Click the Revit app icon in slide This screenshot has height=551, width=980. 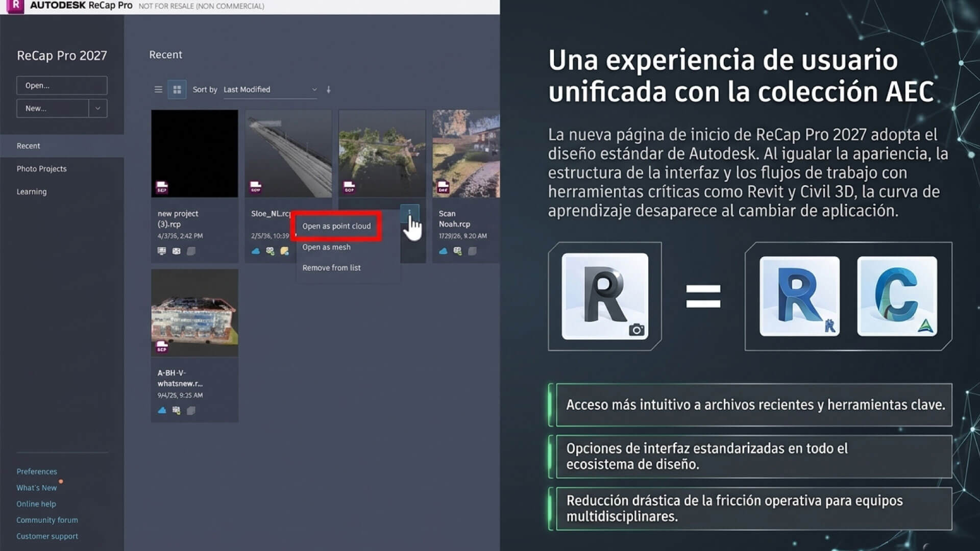pos(800,296)
